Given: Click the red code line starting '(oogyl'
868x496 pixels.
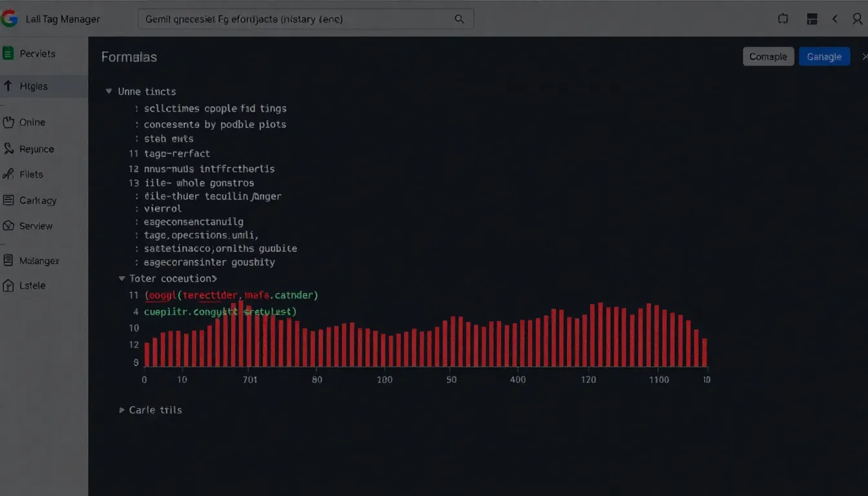Looking at the screenshot, I should [x=231, y=295].
